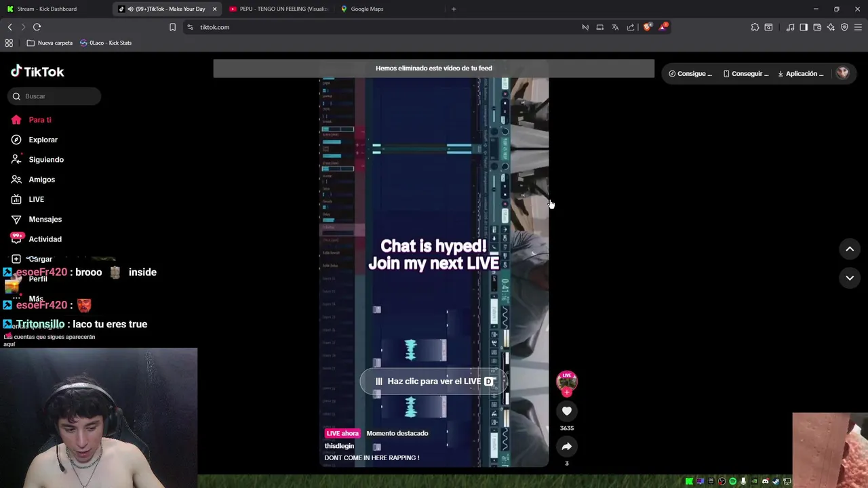Close the TikTok browser tab
Image resolution: width=868 pixels, height=488 pixels.
click(215, 9)
